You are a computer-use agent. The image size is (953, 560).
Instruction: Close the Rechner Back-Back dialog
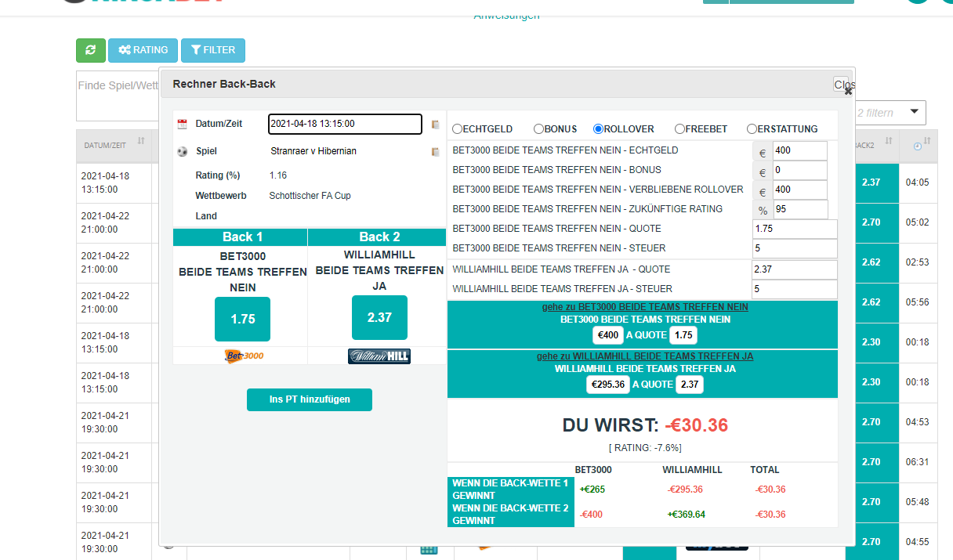[x=844, y=85]
